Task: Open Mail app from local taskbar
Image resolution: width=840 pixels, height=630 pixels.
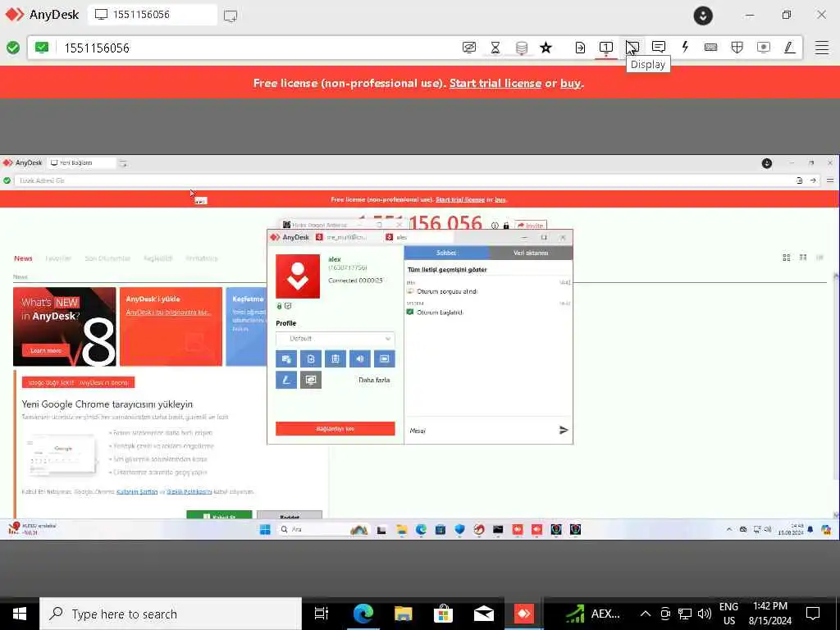Action: point(483,614)
